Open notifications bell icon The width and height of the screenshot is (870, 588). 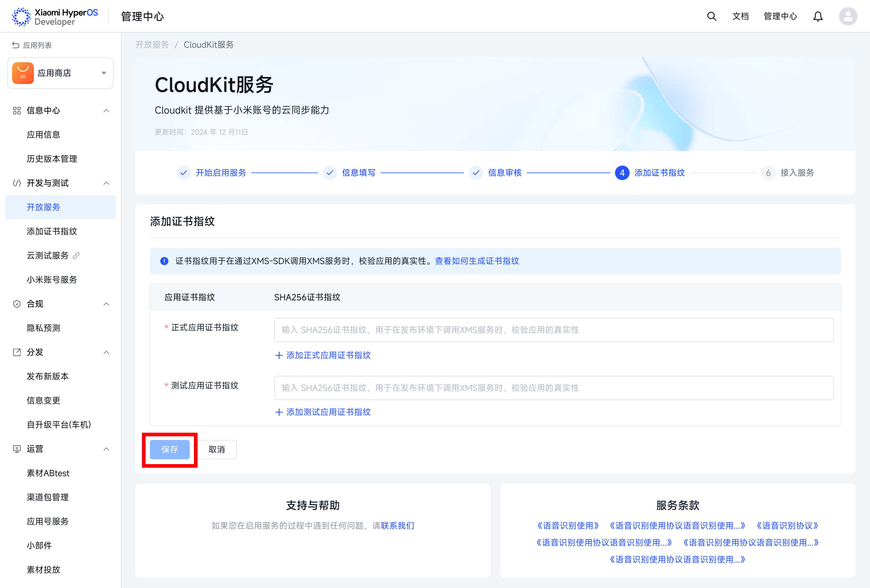pyautogui.click(x=818, y=17)
